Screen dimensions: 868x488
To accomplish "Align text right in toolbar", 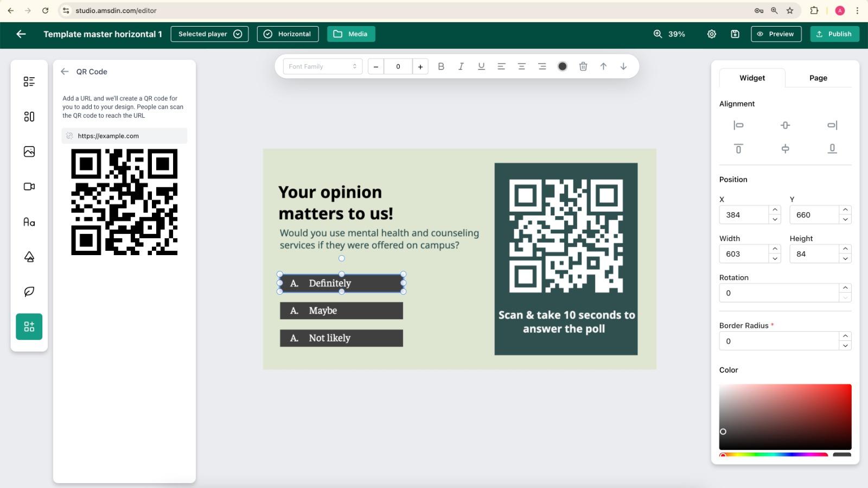I will pyautogui.click(x=542, y=66).
